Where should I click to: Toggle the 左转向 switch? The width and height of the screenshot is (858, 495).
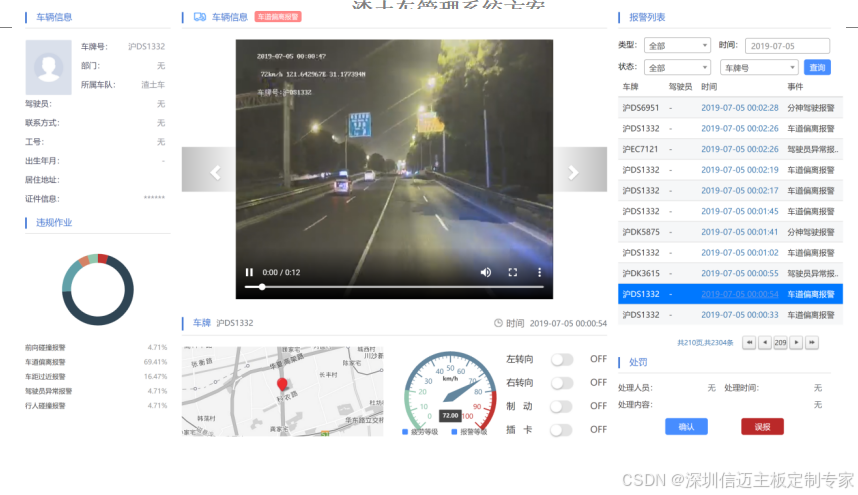[x=562, y=359]
